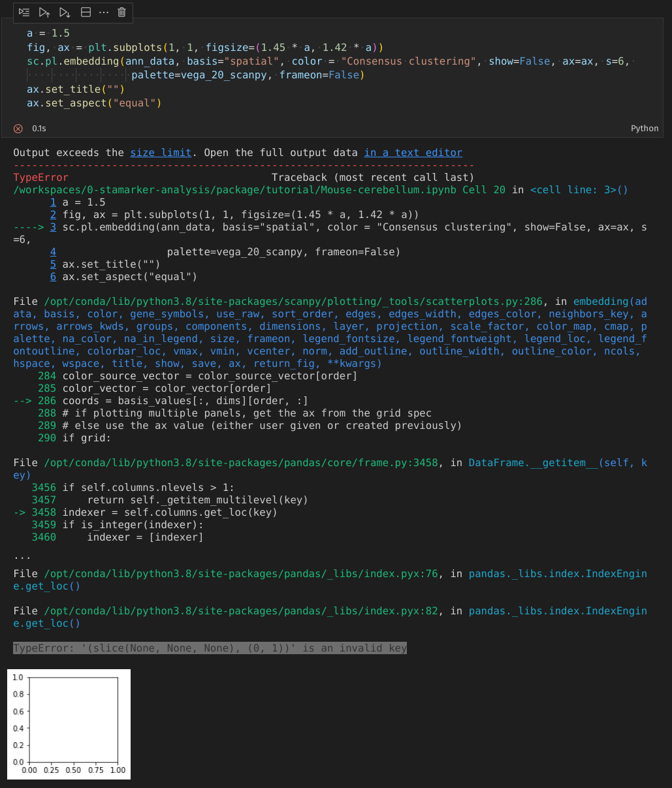Open the More Actions cell menu
This screenshot has width=672, height=788.
[x=104, y=12]
